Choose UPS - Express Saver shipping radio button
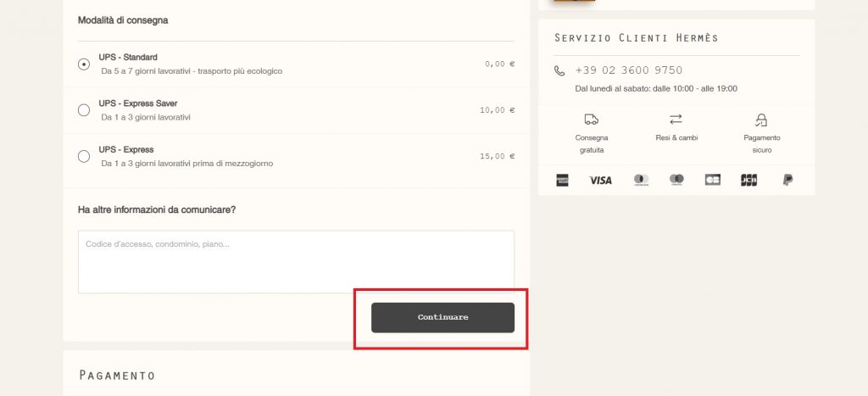 click(84, 110)
